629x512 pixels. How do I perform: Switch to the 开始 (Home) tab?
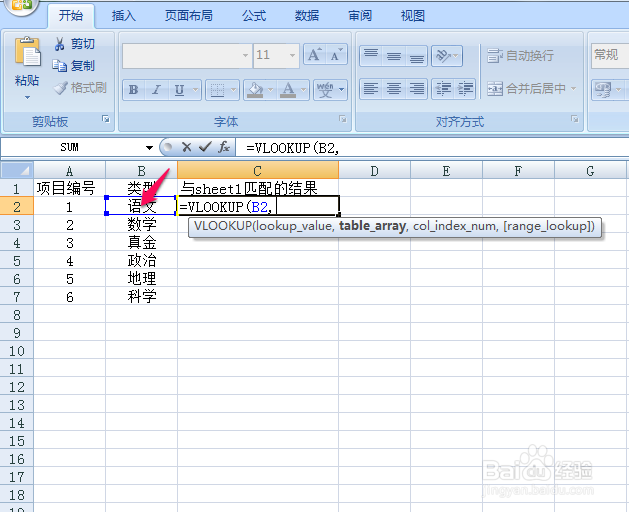[71, 16]
